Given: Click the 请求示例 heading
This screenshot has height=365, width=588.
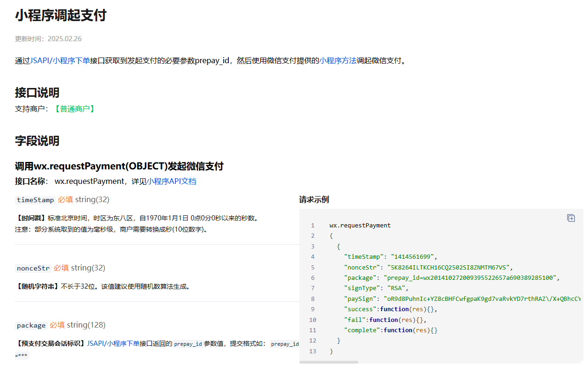Looking at the screenshot, I should (x=314, y=200).
